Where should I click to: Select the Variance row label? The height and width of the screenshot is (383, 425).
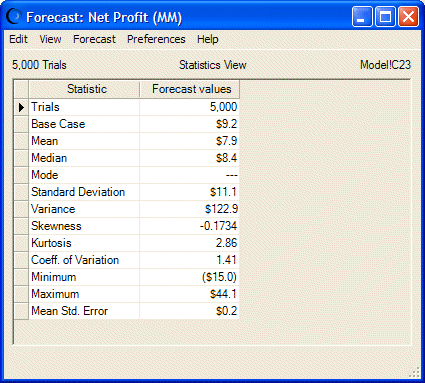(53, 209)
